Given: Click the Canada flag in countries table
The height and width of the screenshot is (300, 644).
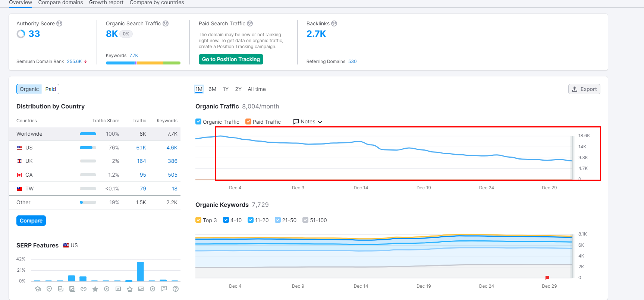Looking at the screenshot, I should pos(19,175).
